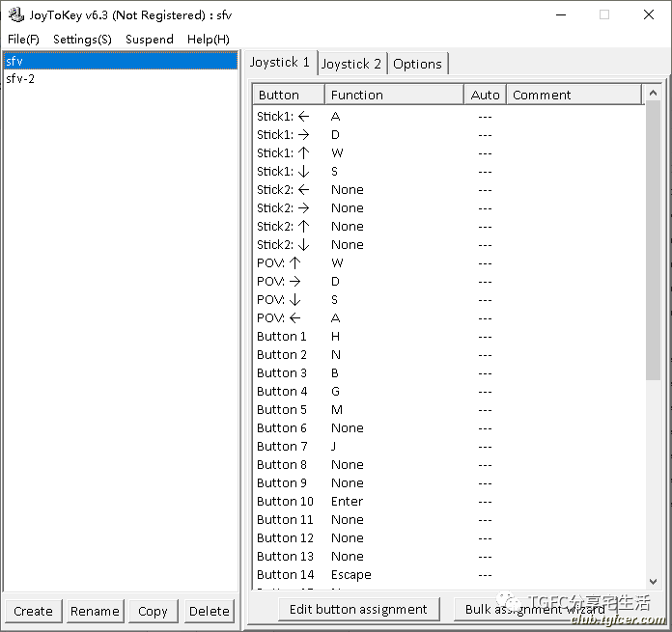Open the Settings(S) menu
The image size is (672, 632).
(82, 40)
